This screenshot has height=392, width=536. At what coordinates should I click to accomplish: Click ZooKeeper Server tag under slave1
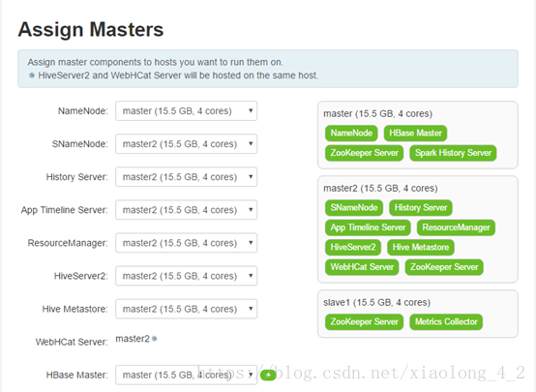pos(365,322)
